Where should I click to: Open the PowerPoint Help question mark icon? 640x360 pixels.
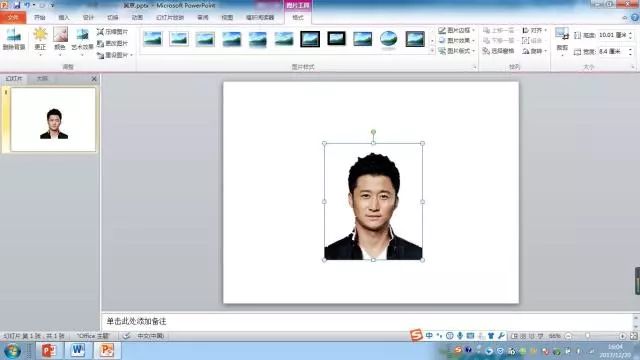pyautogui.click(x=635, y=18)
